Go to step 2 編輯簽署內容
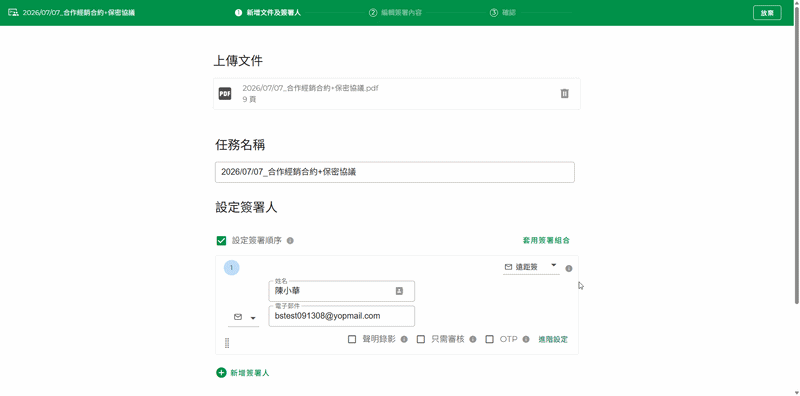The height and width of the screenshot is (396, 800). (x=395, y=13)
